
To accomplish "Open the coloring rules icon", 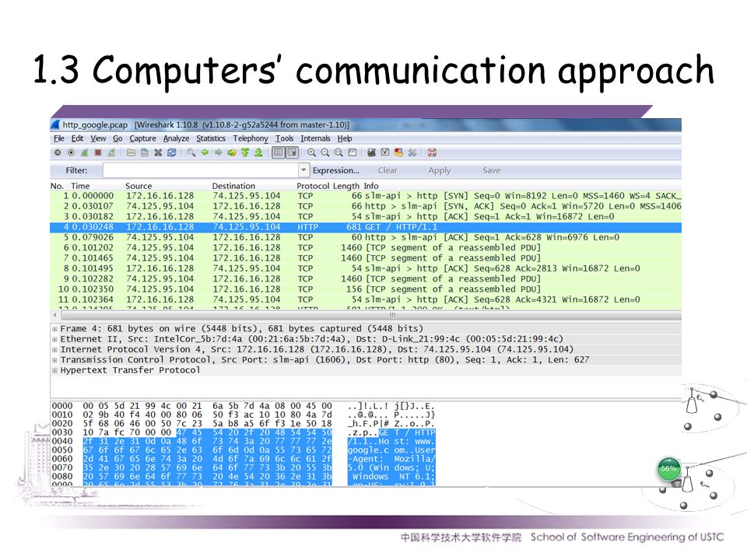I will click(x=398, y=152).
